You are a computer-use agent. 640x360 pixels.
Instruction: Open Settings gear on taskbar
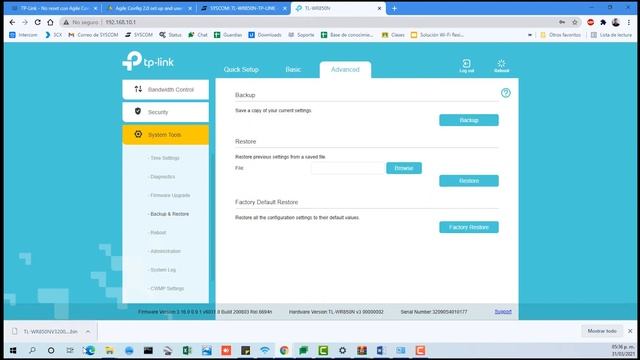coord(342,350)
